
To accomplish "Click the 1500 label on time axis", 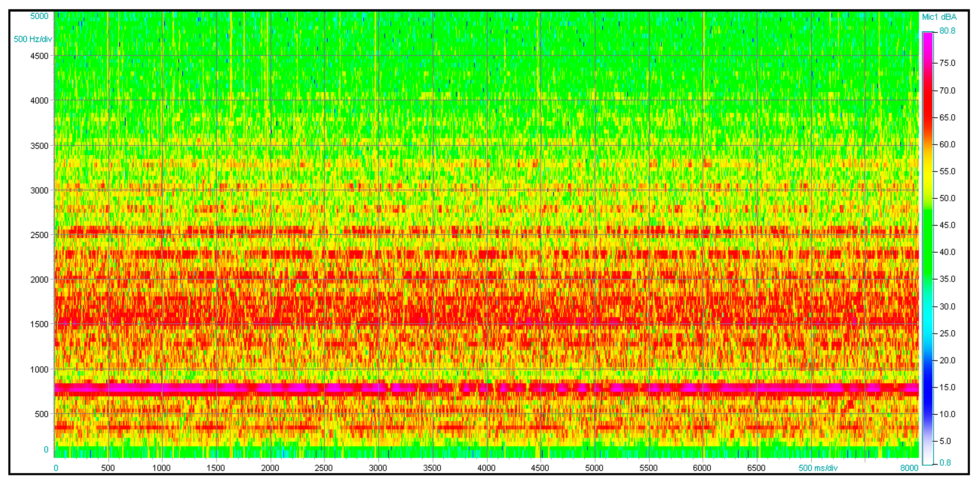I will click(x=216, y=468).
